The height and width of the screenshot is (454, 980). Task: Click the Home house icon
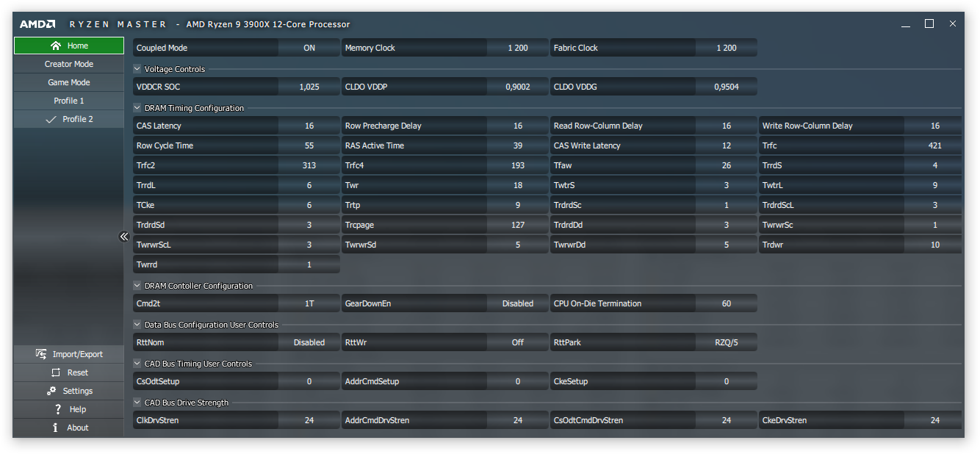56,46
